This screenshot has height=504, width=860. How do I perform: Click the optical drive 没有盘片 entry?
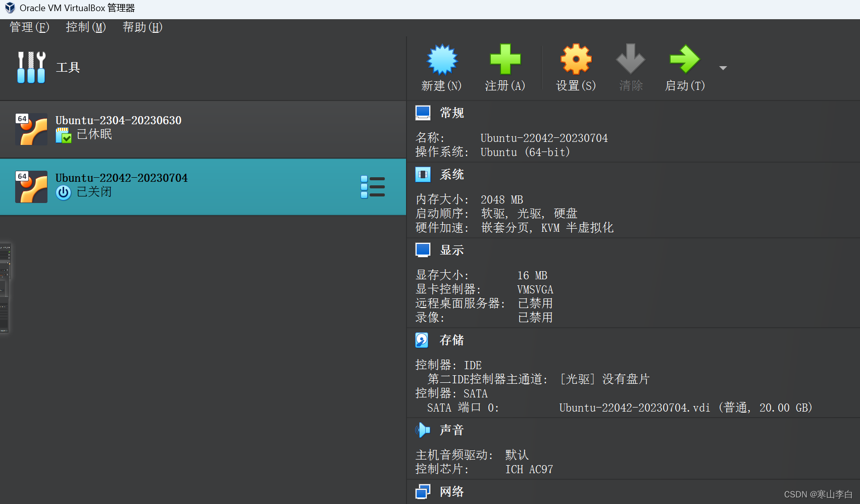(x=604, y=379)
